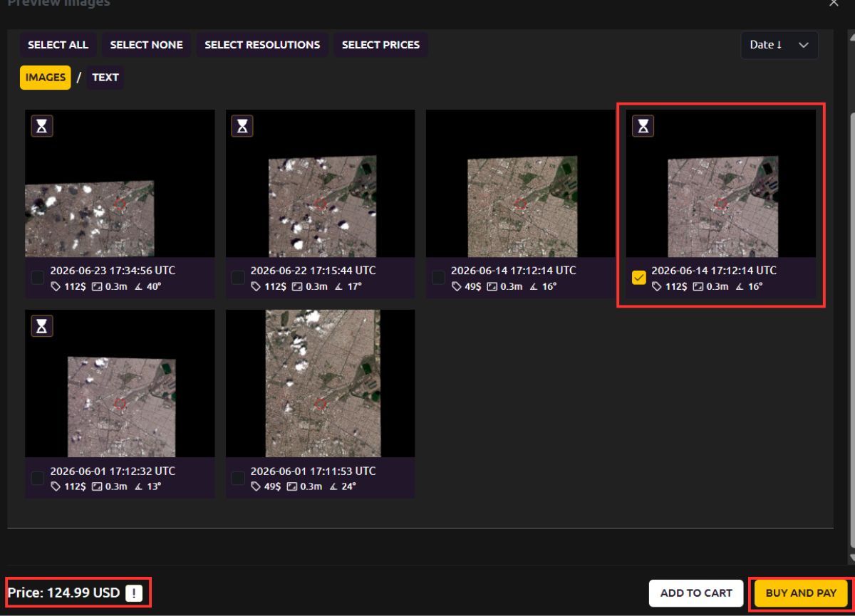The image size is (855, 616).
Task: Open the 49$ 2026-06-14 17:12:14 satellite thumbnail
Action: pyautogui.click(x=520, y=184)
